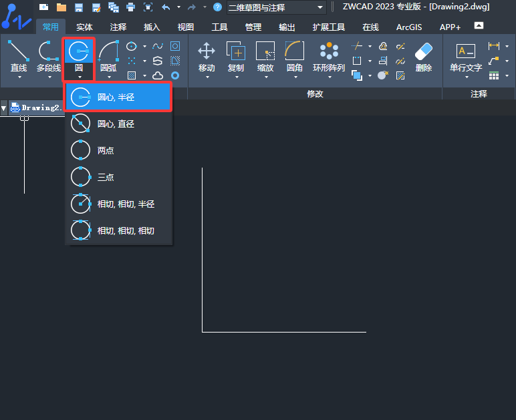Screen dimensions: 516x420
Task: Choose 相切, 相切, 半径 circle option
Action: click(119, 204)
